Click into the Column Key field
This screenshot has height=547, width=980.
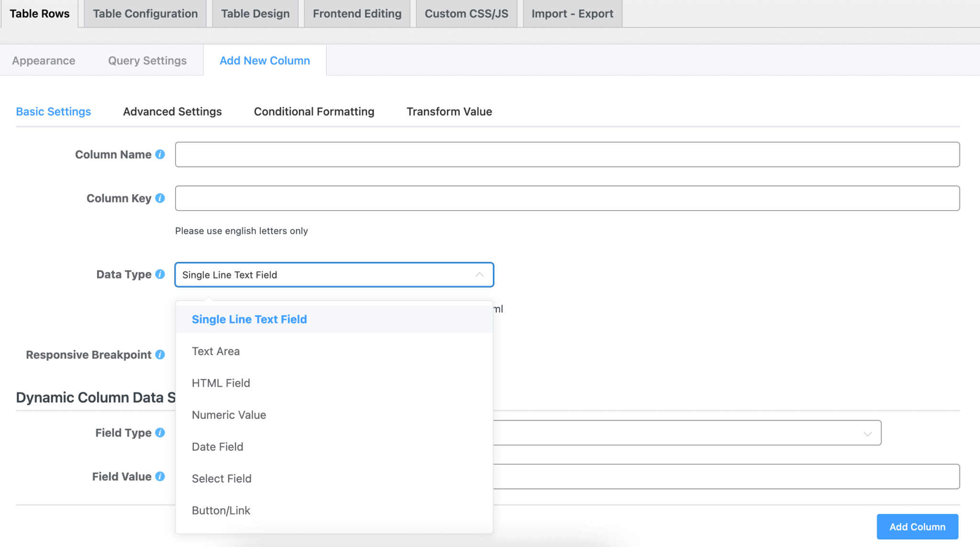(567, 198)
